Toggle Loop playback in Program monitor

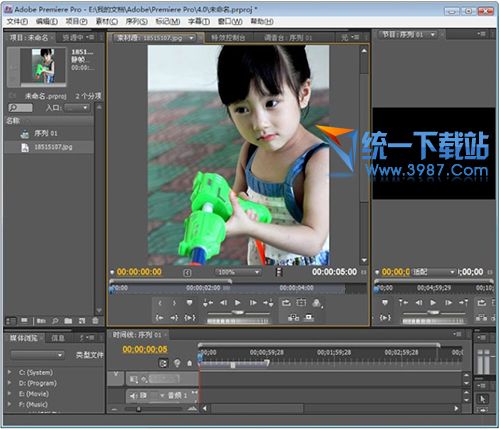481,303
